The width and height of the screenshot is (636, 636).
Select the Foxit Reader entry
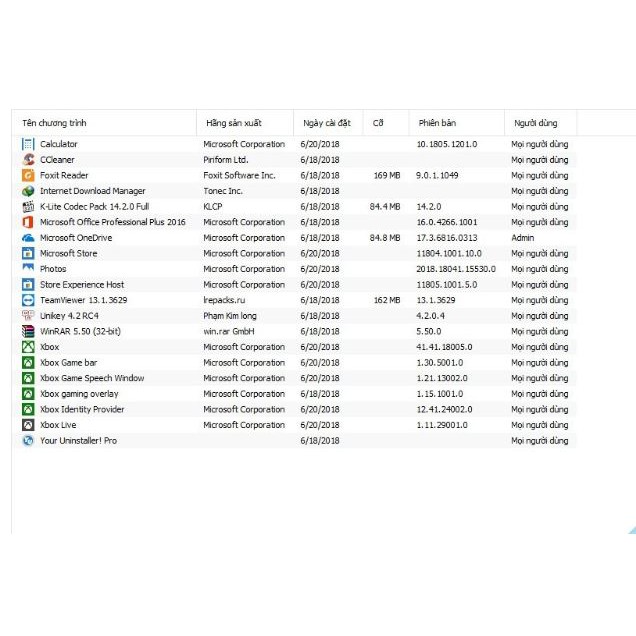pos(64,175)
